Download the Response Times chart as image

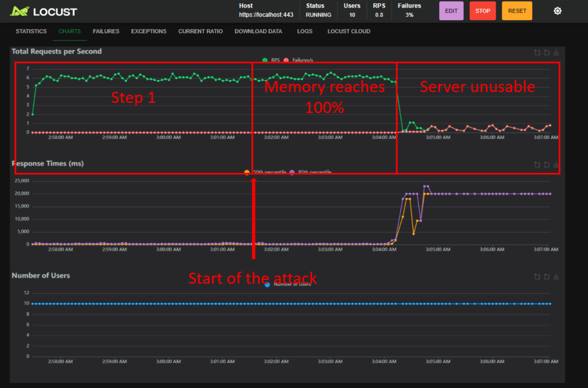[557, 164]
